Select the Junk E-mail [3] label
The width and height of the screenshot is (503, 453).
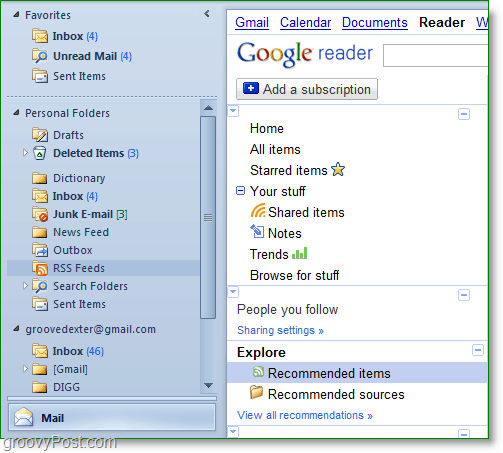[x=90, y=214]
